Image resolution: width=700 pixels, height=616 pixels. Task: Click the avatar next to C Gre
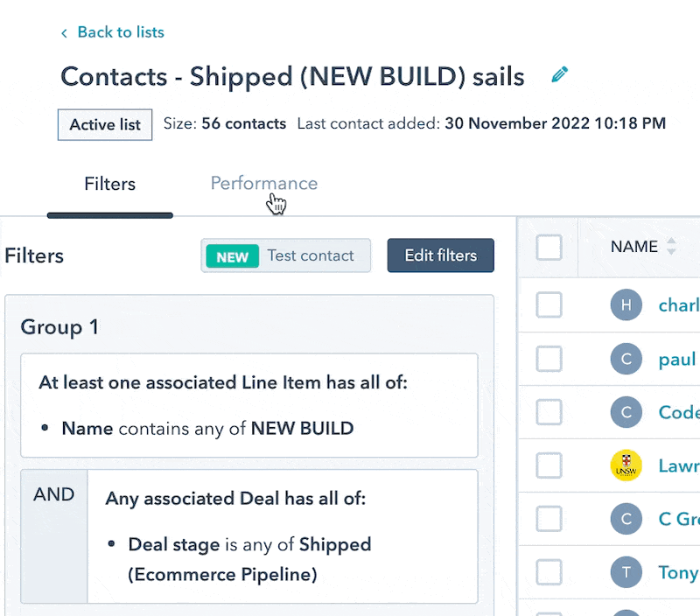point(626,519)
